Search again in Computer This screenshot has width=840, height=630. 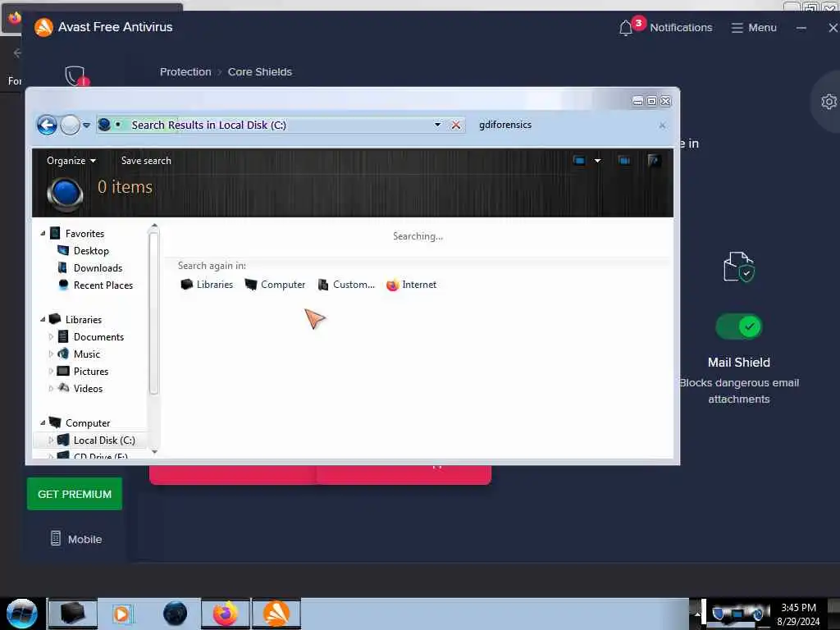(275, 285)
